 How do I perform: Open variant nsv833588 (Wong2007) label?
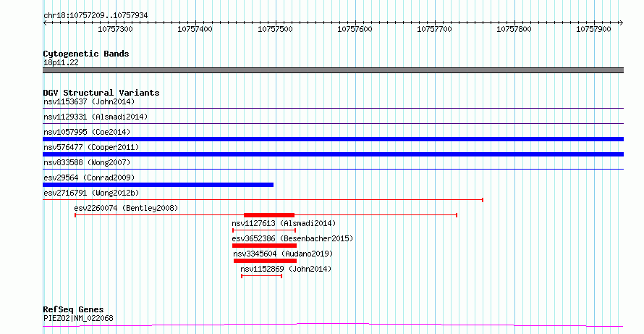click(87, 162)
